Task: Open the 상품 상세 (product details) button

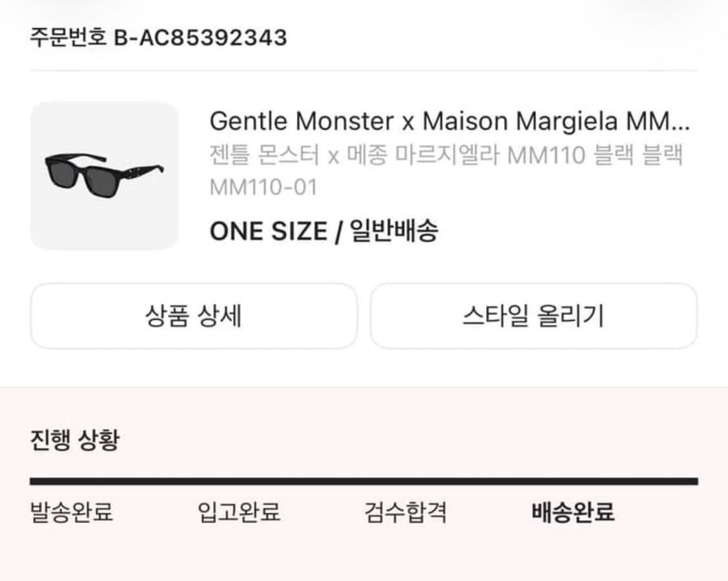Action: point(194,316)
